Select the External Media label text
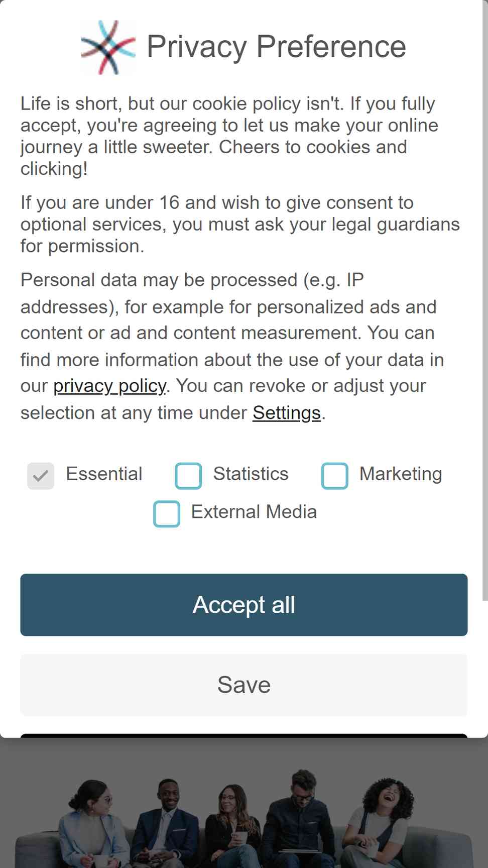488x868 pixels. pyautogui.click(x=254, y=512)
